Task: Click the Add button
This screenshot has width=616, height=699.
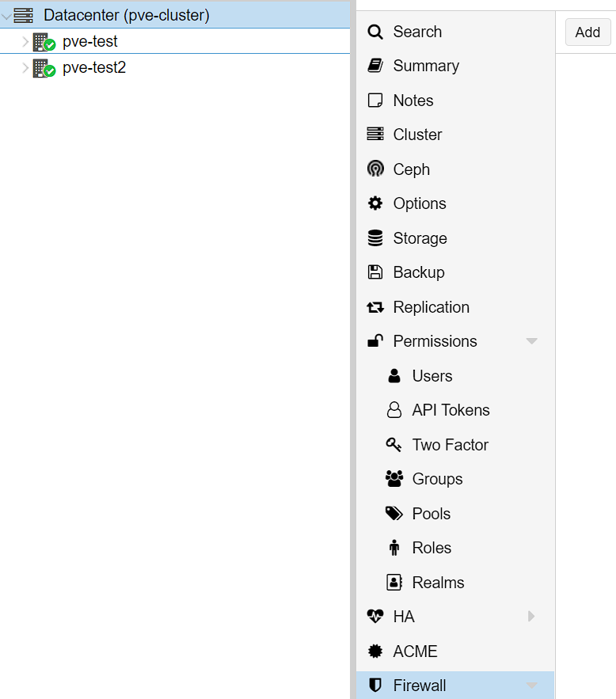Action: [588, 32]
